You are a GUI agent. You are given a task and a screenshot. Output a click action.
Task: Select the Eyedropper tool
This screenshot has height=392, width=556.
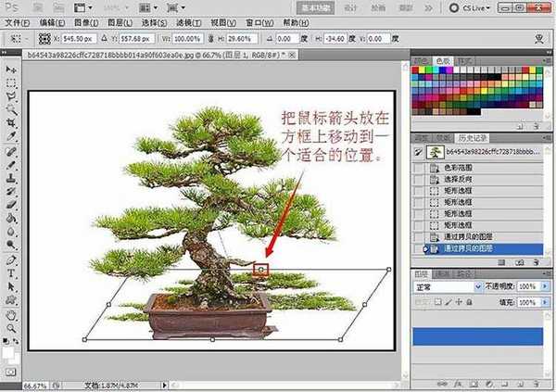[11, 136]
